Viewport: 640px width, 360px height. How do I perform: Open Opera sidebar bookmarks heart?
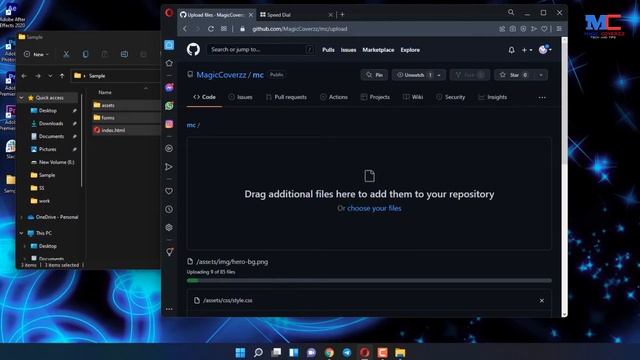click(169, 191)
